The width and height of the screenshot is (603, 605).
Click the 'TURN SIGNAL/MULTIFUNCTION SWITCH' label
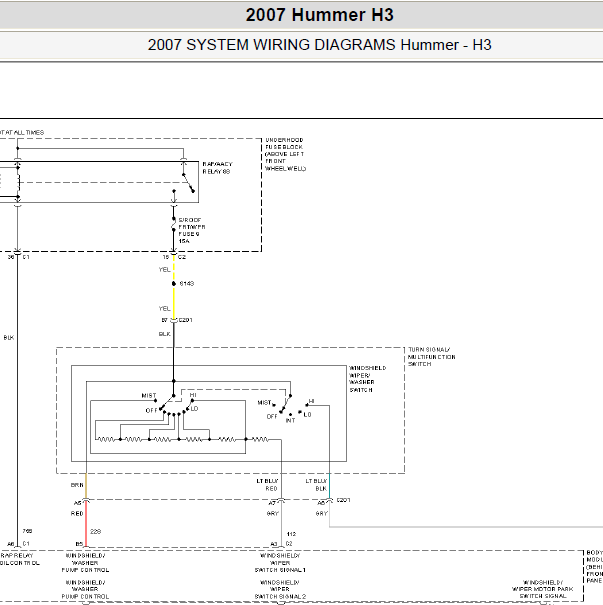click(431, 357)
